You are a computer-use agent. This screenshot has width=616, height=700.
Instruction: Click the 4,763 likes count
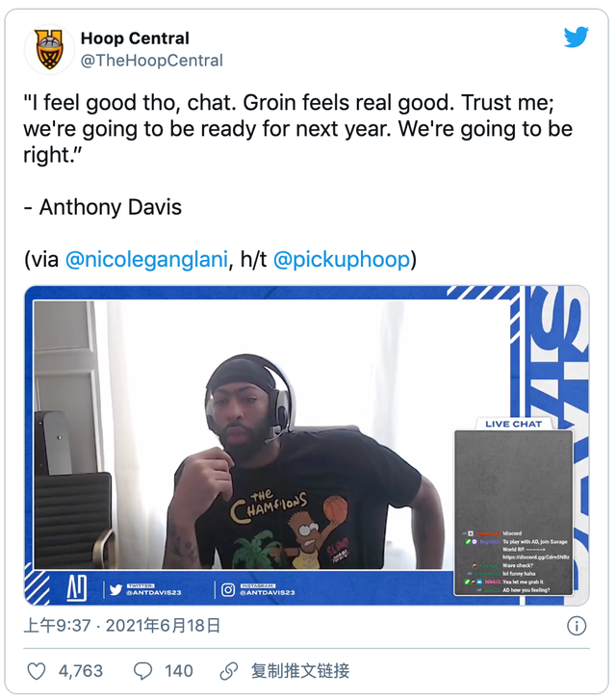coord(81,671)
